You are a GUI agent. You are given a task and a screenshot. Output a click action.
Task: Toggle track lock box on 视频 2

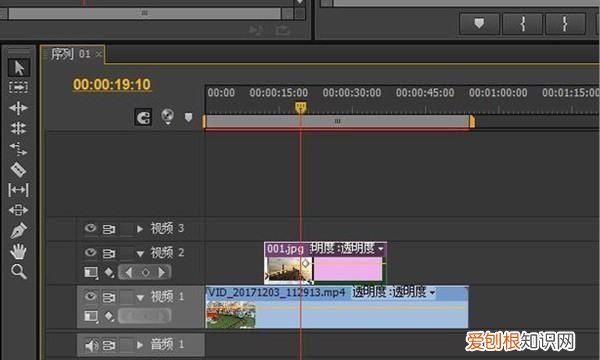(x=126, y=253)
